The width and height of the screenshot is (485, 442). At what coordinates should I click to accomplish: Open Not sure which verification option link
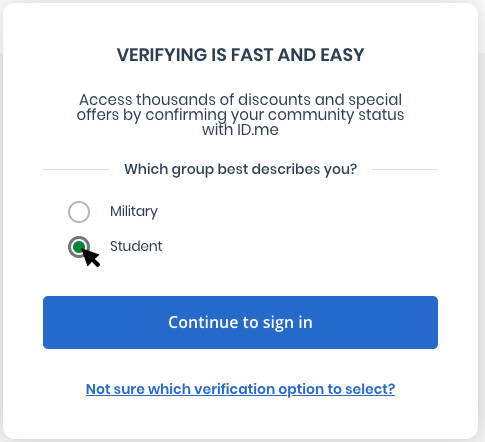240,389
